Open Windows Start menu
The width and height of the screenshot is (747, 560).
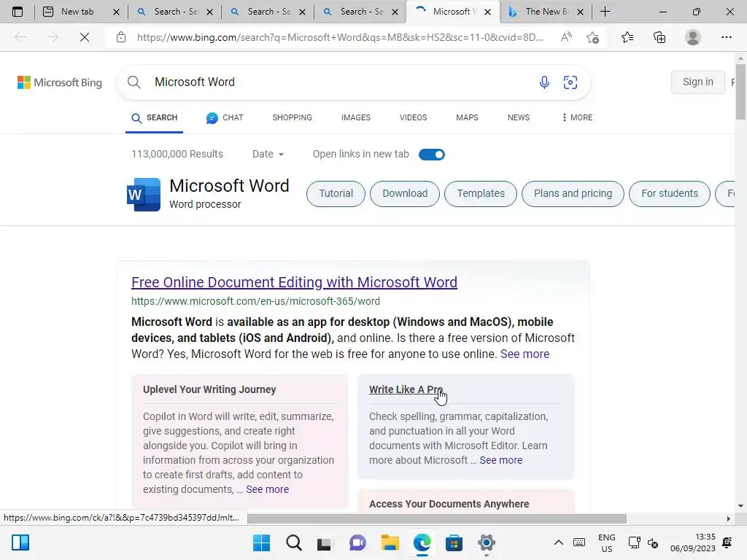261,542
